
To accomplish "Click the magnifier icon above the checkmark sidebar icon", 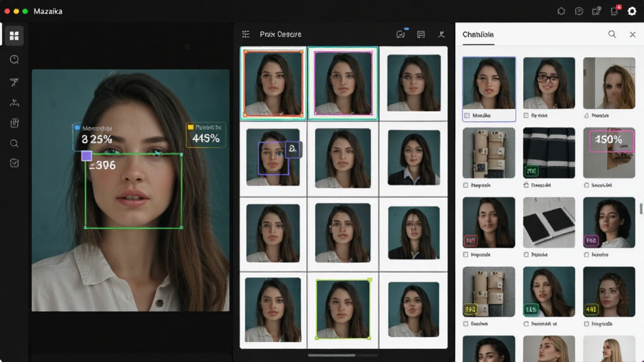I will 14,144.
